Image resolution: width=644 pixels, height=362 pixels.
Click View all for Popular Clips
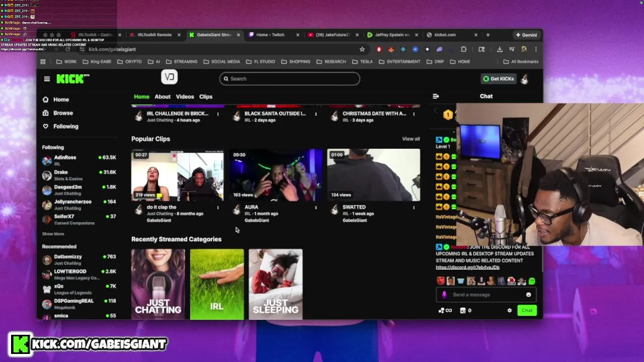click(x=411, y=139)
